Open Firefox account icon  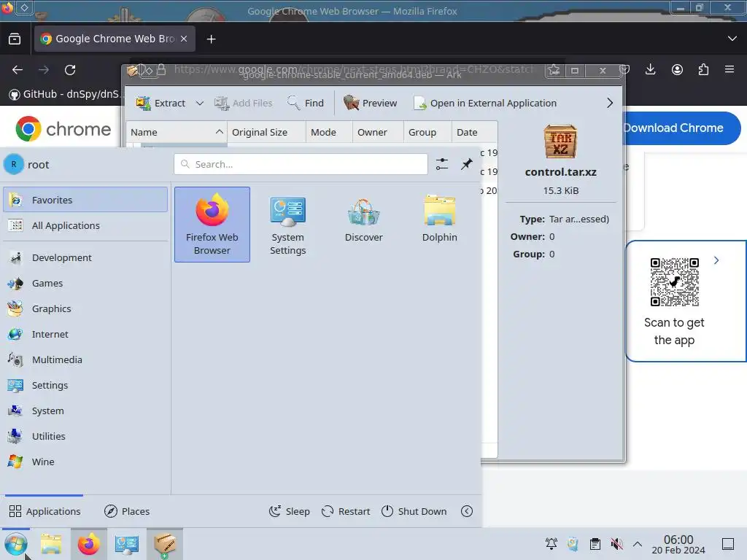coord(677,69)
